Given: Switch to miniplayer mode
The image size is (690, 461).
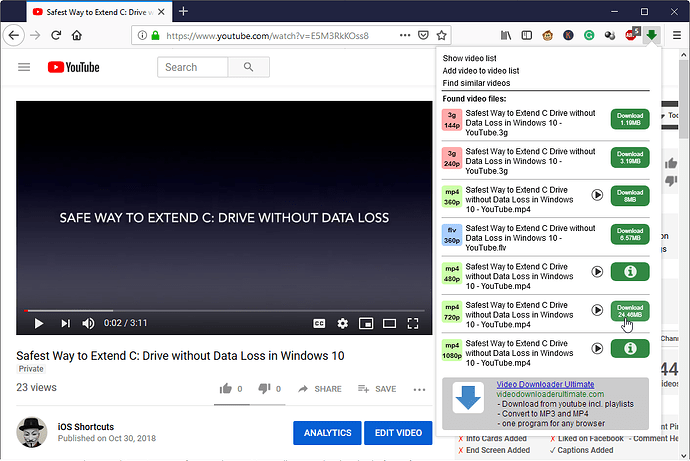Looking at the screenshot, I should [366, 323].
